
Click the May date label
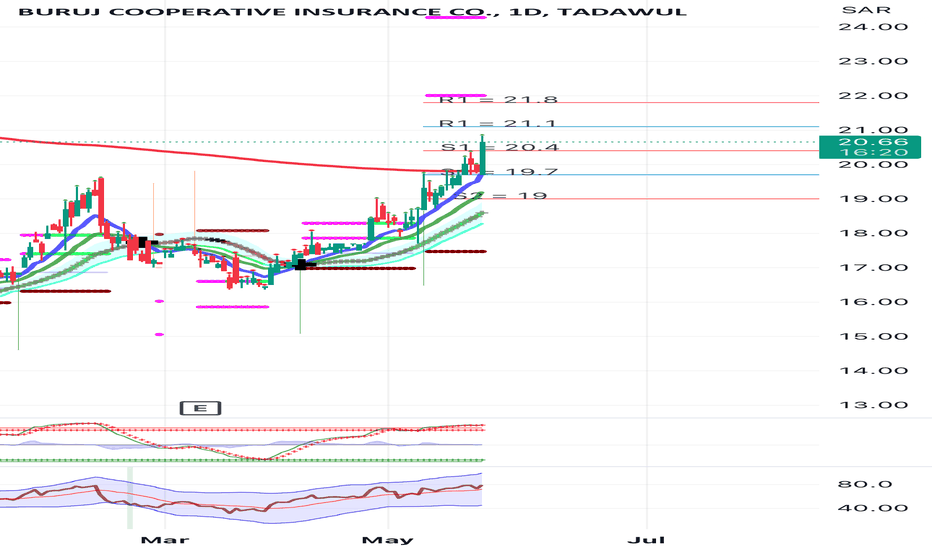tap(388, 540)
